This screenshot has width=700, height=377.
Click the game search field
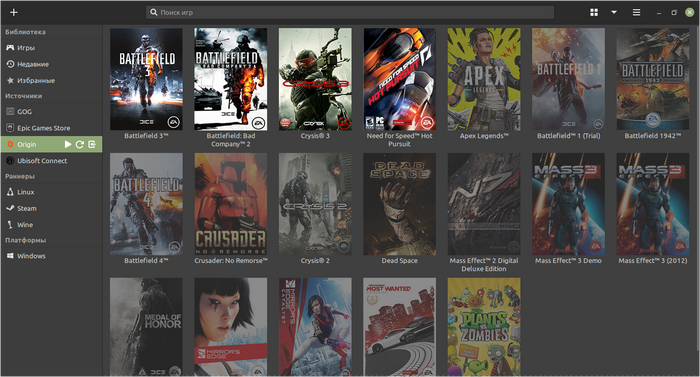(x=350, y=13)
